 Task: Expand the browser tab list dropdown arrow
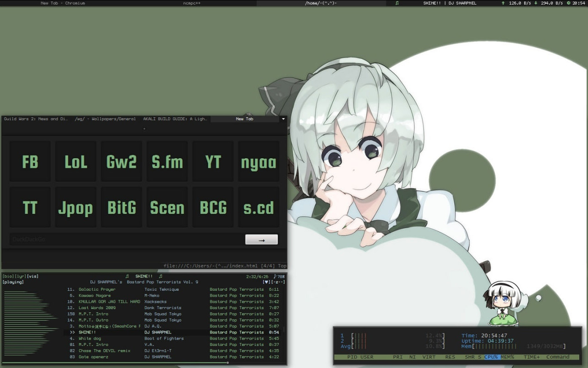[x=283, y=119]
